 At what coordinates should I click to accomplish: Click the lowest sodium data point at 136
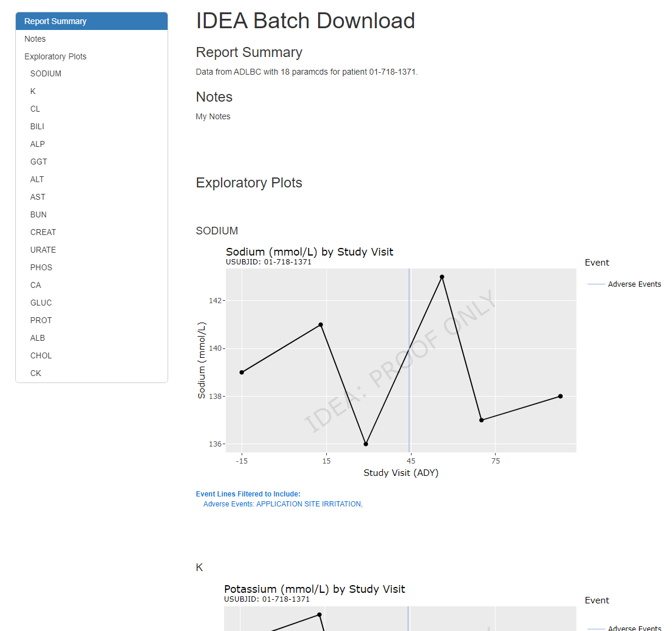pos(366,444)
